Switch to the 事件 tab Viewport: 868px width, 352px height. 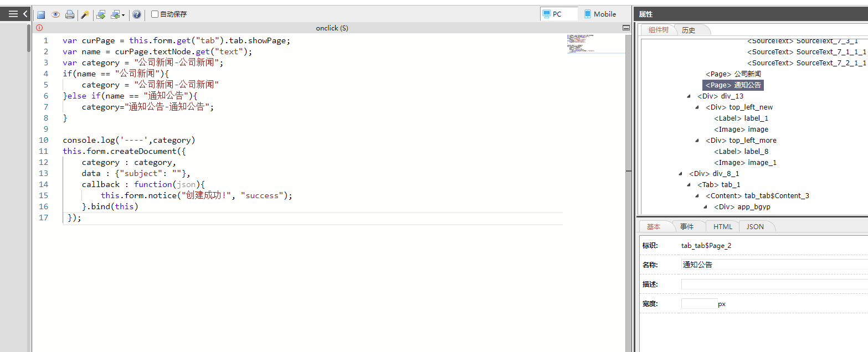coord(687,226)
